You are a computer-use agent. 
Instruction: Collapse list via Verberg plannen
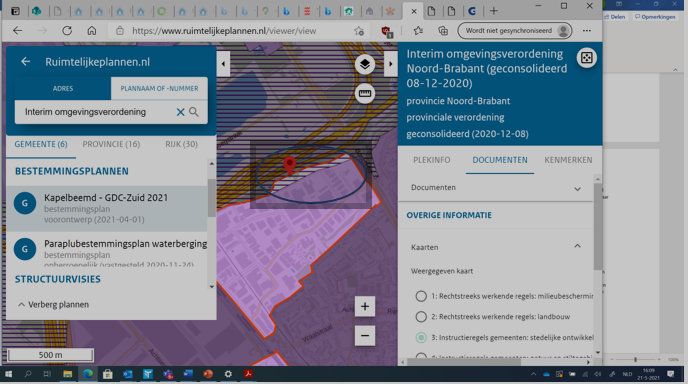53,305
